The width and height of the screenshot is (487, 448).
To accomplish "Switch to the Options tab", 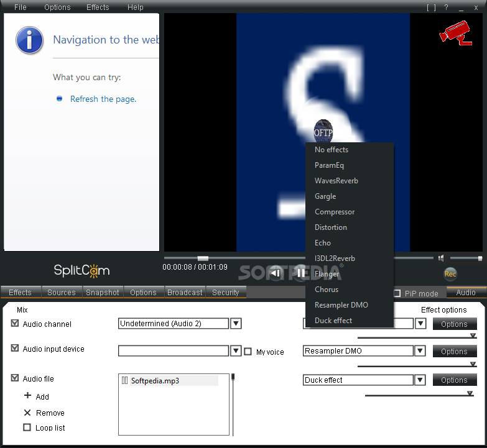I will click(143, 292).
